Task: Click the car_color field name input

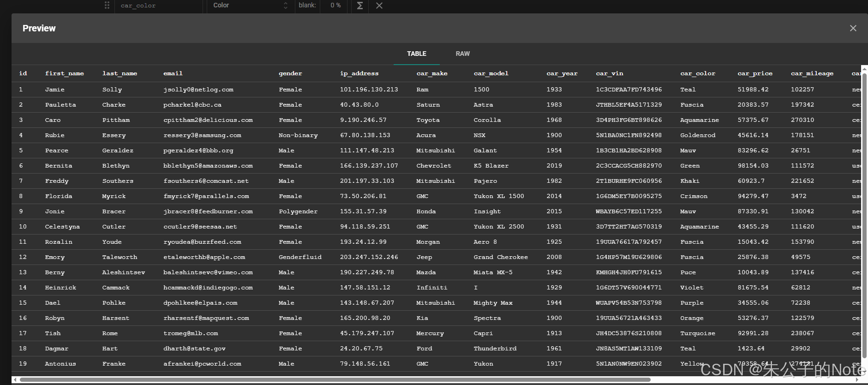Action: [160, 5]
